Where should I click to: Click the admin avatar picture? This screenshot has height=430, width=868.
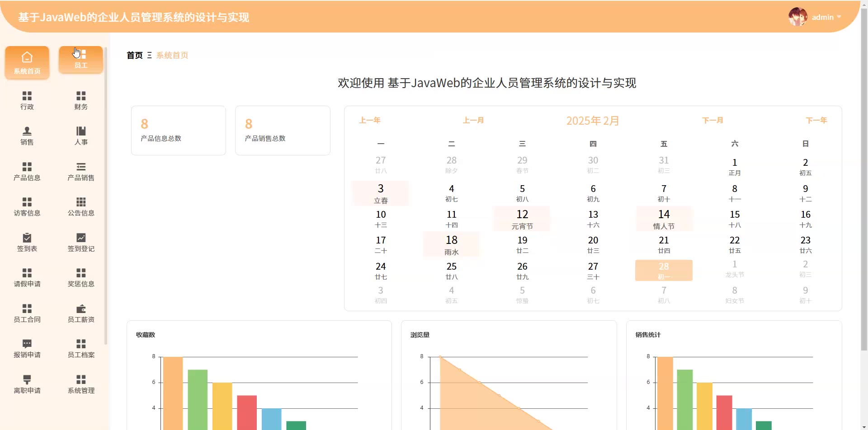click(x=798, y=17)
